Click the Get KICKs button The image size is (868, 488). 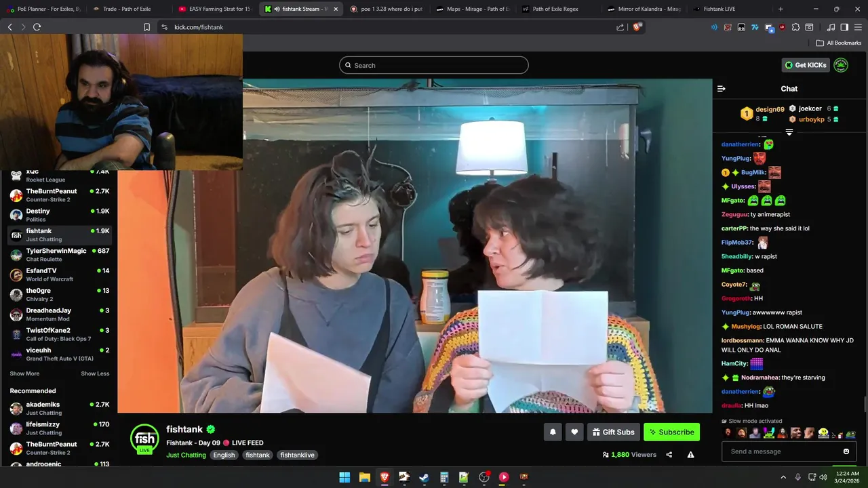coord(806,65)
